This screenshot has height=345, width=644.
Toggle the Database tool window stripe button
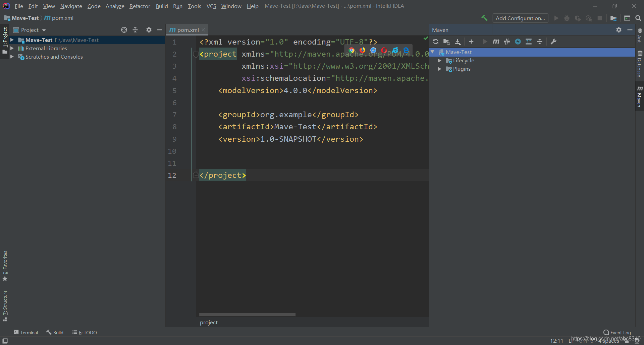click(x=640, y=64)
